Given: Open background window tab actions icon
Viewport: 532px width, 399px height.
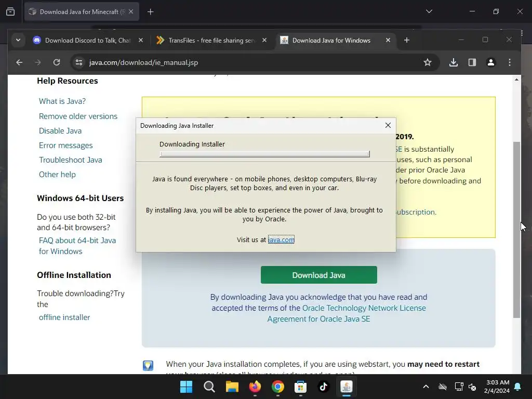Looking at the screenshot, I should [x=10, y=12].
